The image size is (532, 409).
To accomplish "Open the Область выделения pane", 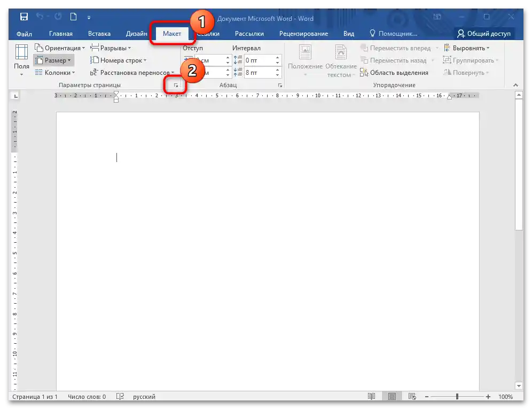I will point(394,73).
